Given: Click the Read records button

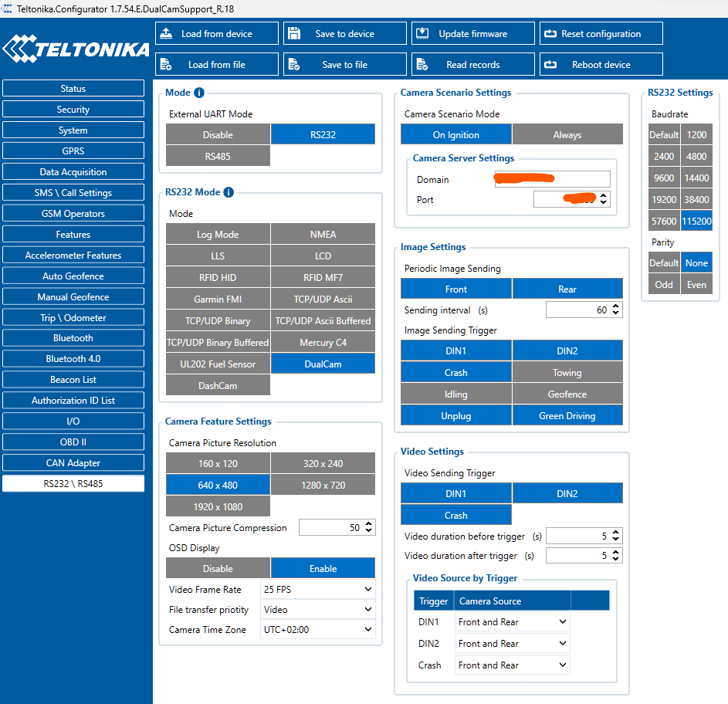Looking at the screenshot, I should (x=473, y=64).
